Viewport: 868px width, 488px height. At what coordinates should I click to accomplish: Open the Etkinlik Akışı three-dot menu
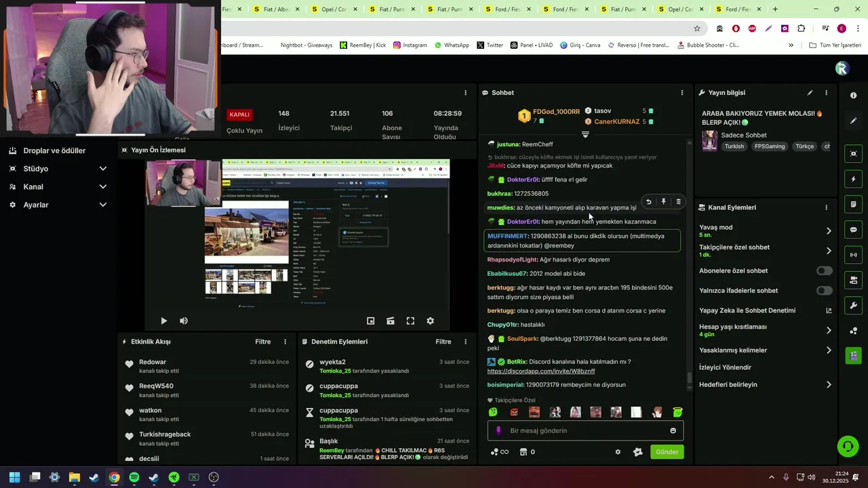click(285, 342)
